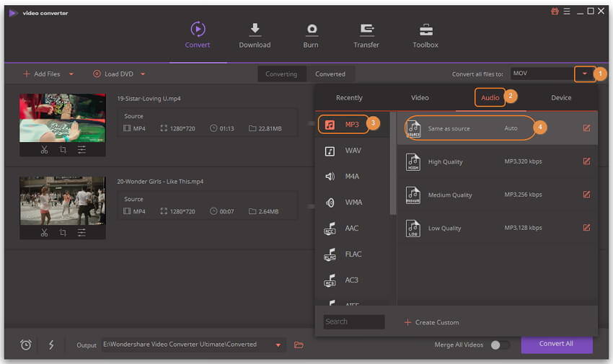Edit the Medium Quality preset
This screenshot has width=613, height=364.
tap(586, 195)
